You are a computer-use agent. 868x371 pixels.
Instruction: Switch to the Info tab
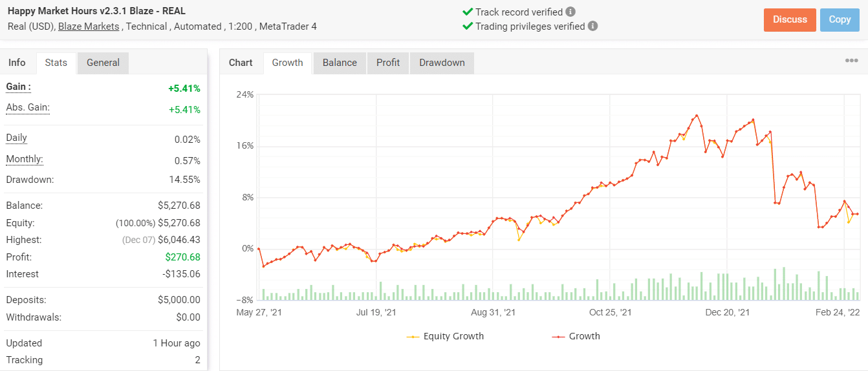tap(17, 63)
